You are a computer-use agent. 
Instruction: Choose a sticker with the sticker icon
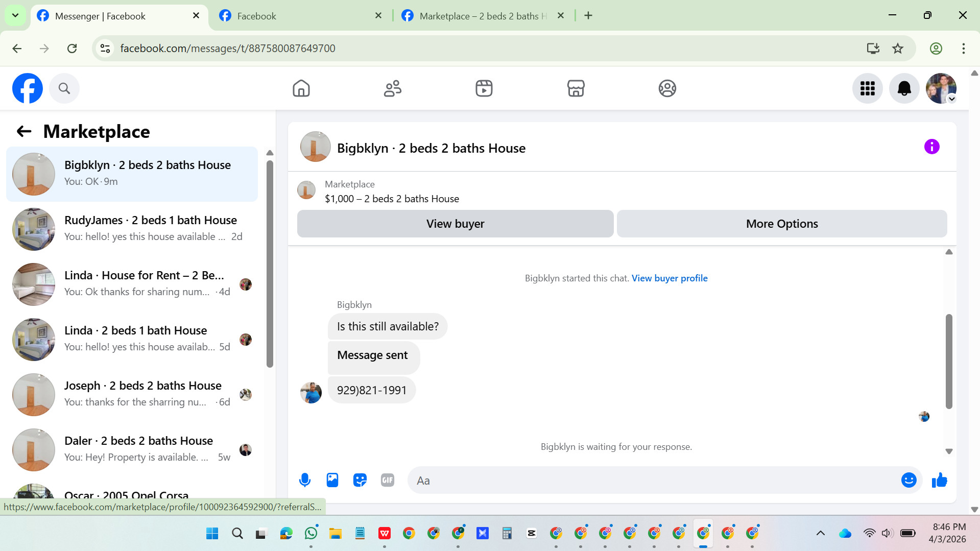[360, 480]
